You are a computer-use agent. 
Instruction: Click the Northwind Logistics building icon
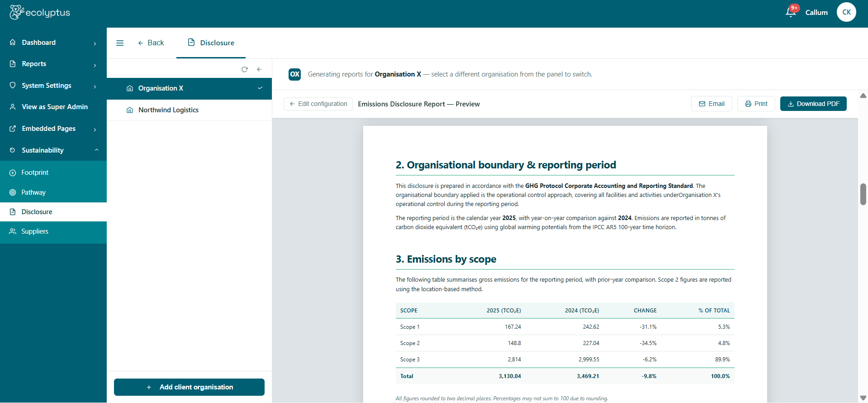(130, 110)
